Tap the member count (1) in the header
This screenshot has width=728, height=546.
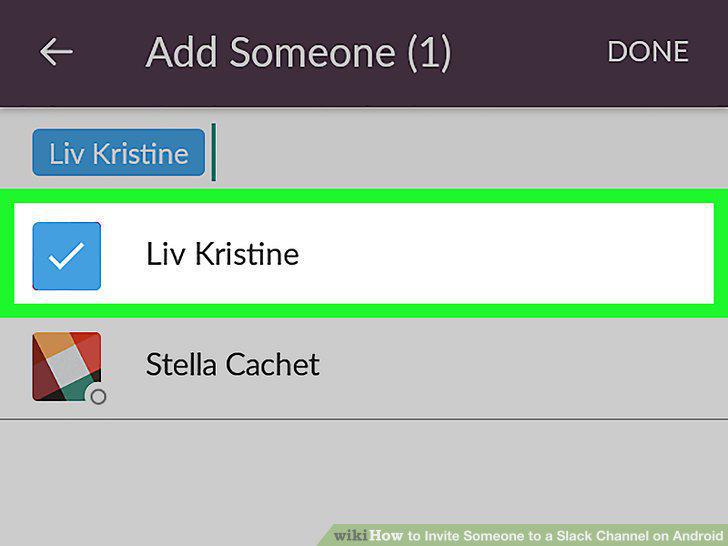(x=429, y=53)
